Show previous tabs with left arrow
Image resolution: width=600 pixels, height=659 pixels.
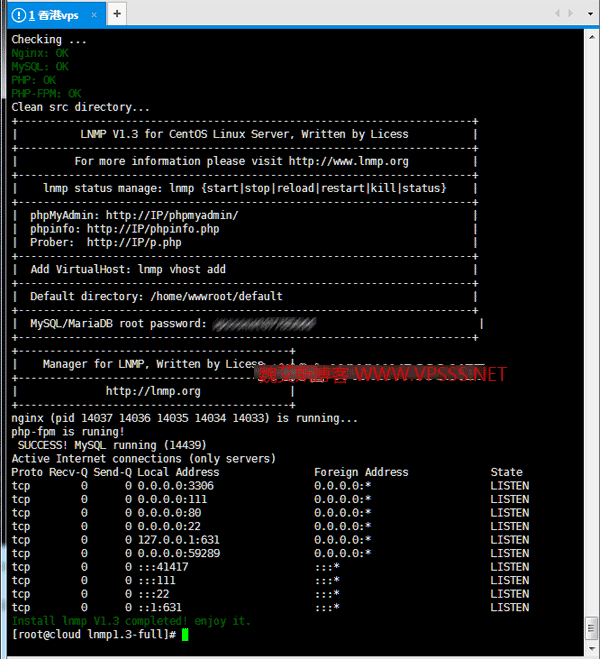[x=557, y=13]
